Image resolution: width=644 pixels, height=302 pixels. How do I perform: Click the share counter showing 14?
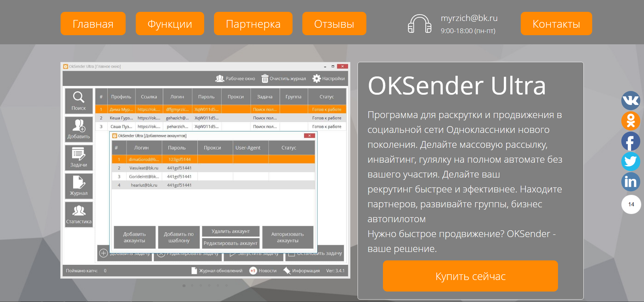click(x=631, y=204)
